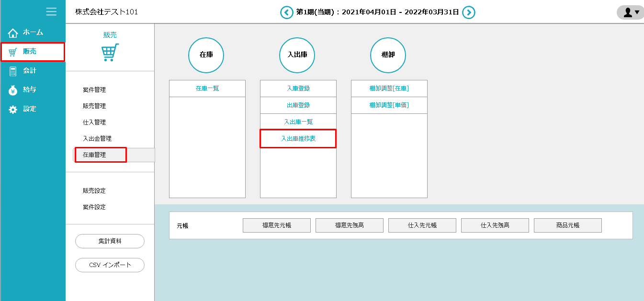Open the 入出庫推移表 link
The image size is (644, 301).
click(x=298, y=139)
